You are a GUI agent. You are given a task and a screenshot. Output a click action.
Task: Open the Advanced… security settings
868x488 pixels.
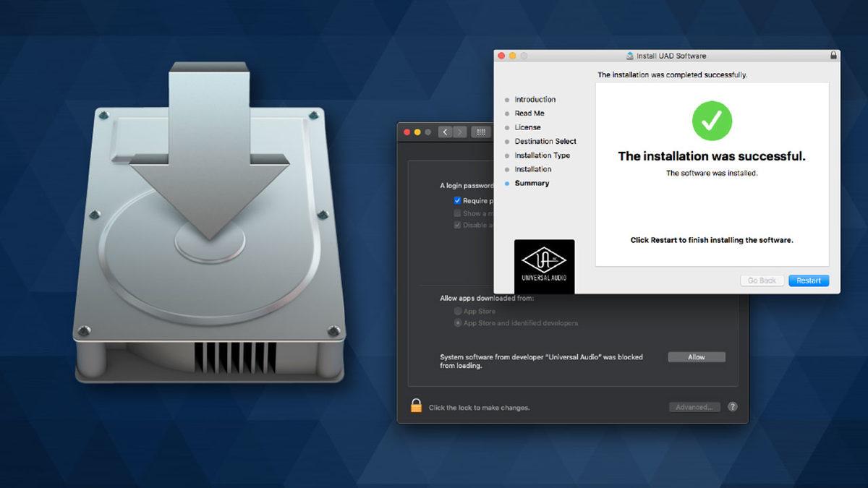click(x=694, y=407)
